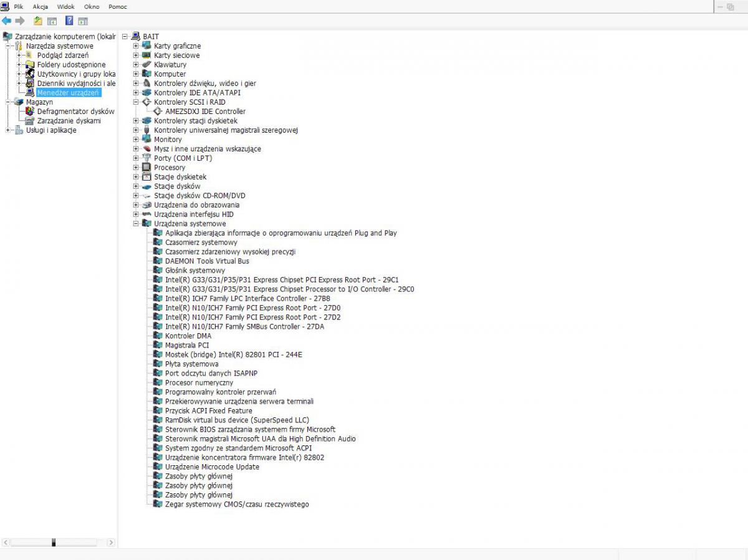Click the Mysz i inne urządzenia mouse icon
The image size is (748, 560).
[x=146, y=148]
